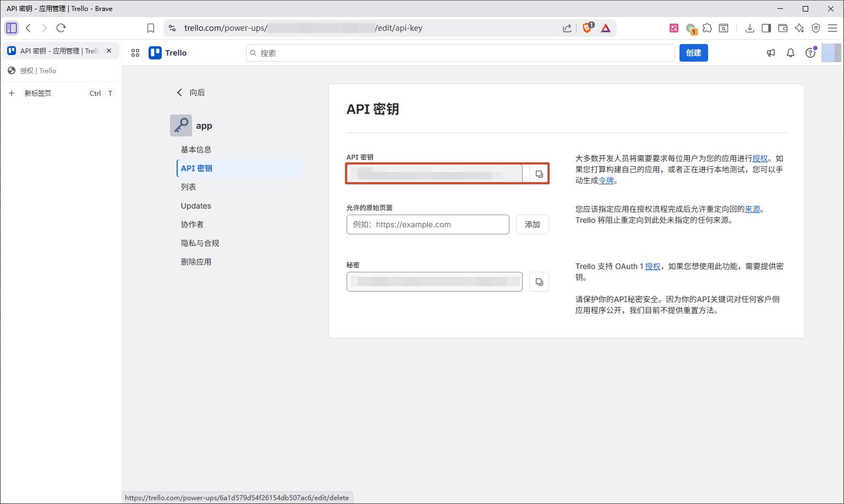
Task: Open 协作者 in the app sidebar
Action: tap(192, 224)
